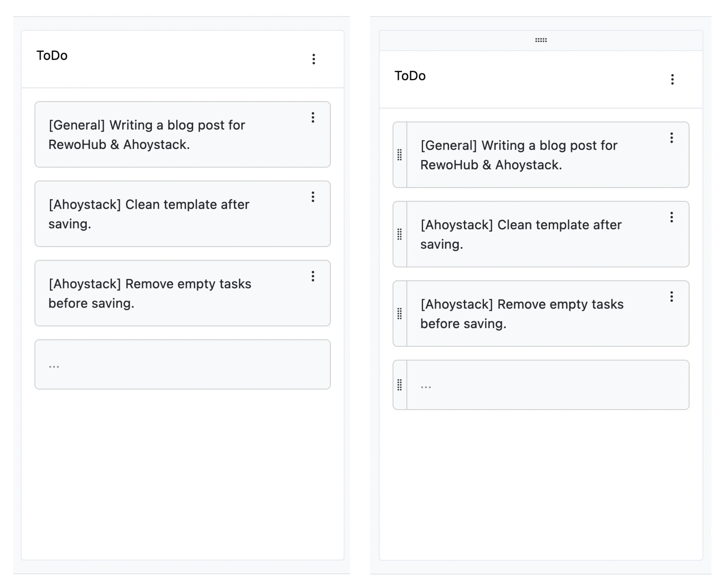Viewport: 728px width, 586px height.
Task: Click the drag handle on Remove empty tasks card
Action: [x=400, y=313]
